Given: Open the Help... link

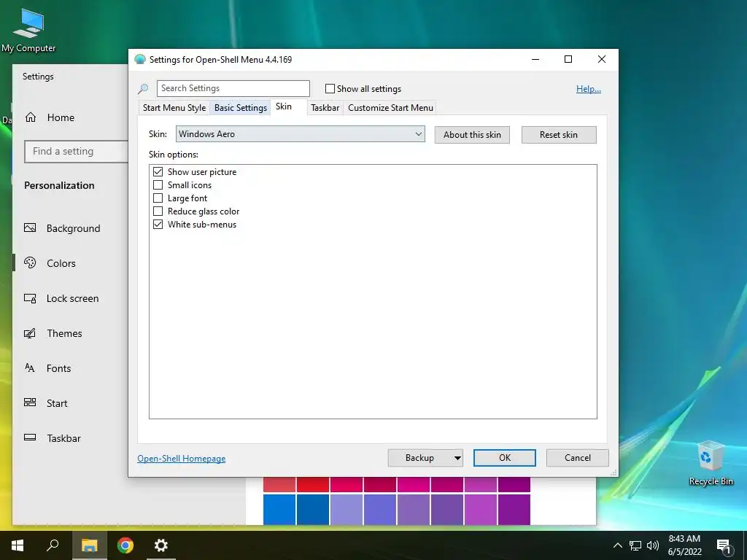Looking at the screenshot, I should coord(589,88).
